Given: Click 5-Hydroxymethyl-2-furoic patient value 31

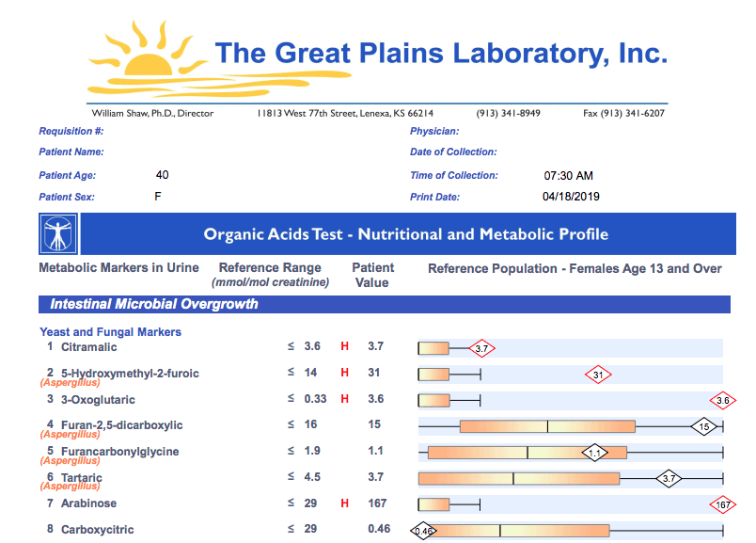Looking at the screenshot, I should click(373, 373).
